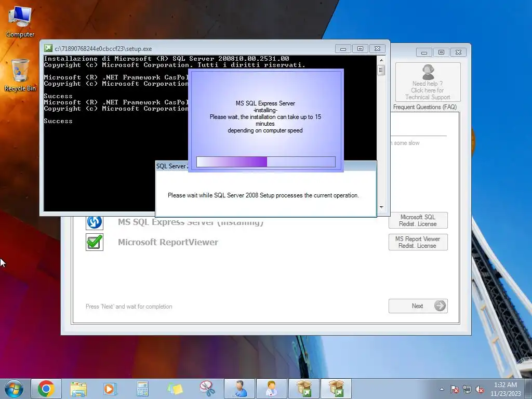Screen dimensions: 532x399
Task: Click the 'Please wait while SQL Server 2008 Setup' text
Action: (x=263, y=195)
